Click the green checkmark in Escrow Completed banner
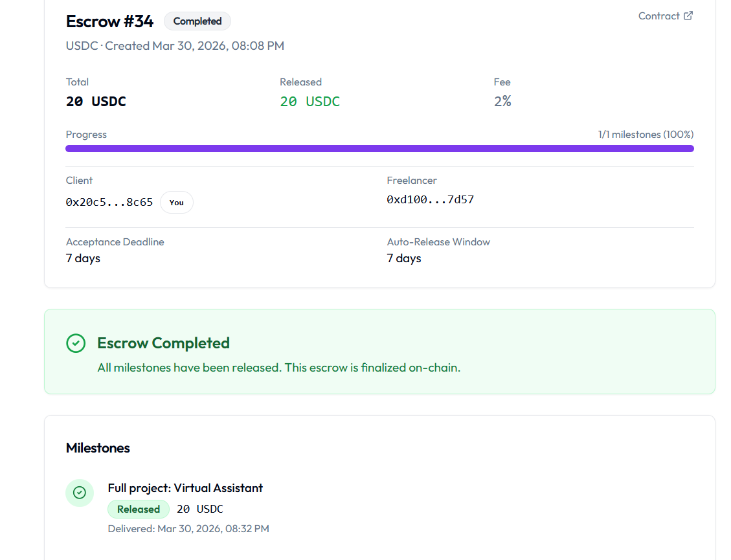731x560 pixels. (76, 343)
